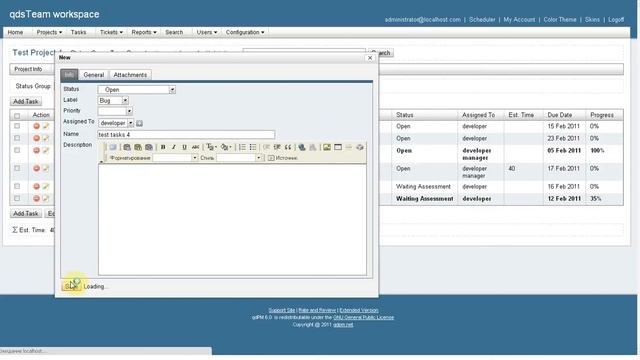Screen dimensions: 640x360
Task: Open the empty Priority dropdown
Action: [115, 111]
